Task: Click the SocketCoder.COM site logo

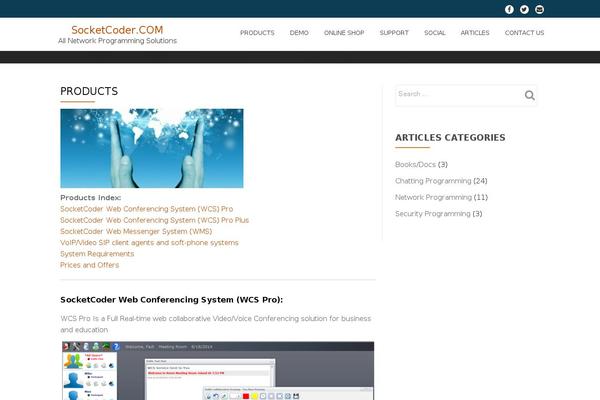Action: [117, 30]
